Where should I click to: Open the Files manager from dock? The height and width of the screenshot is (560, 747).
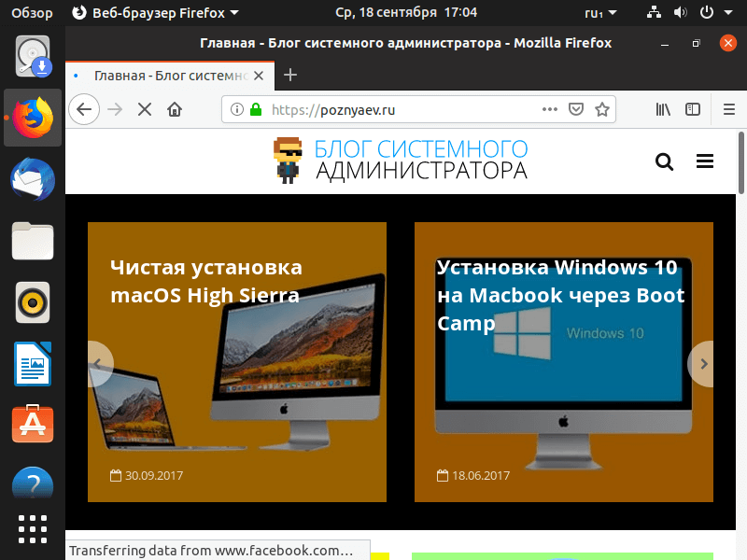click(33, 241)
